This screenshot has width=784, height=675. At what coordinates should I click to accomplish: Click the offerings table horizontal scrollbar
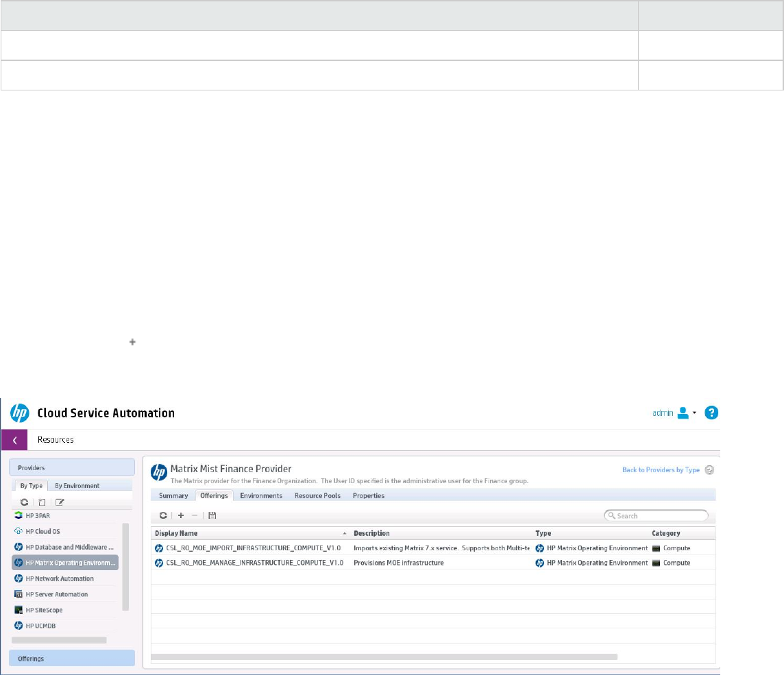tap(384, 656)
